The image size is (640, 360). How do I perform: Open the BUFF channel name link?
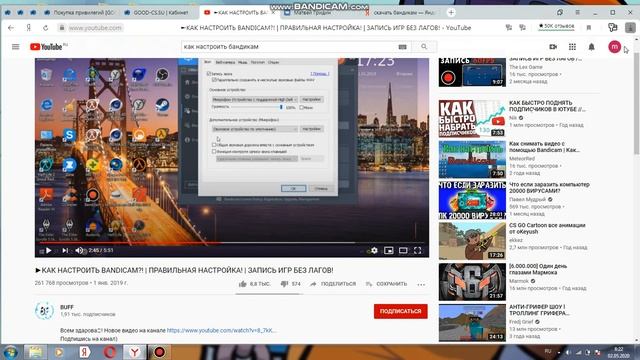coord(67,307)
